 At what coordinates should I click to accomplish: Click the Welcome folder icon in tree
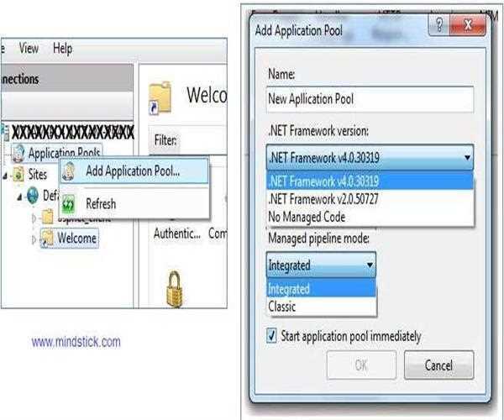47,238
